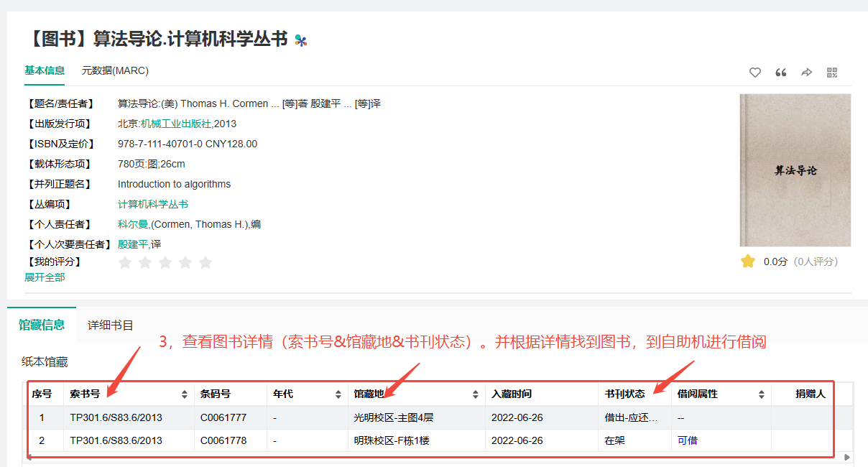Click the yellow star score icon

pyautogui.click(x=748, y=262)
